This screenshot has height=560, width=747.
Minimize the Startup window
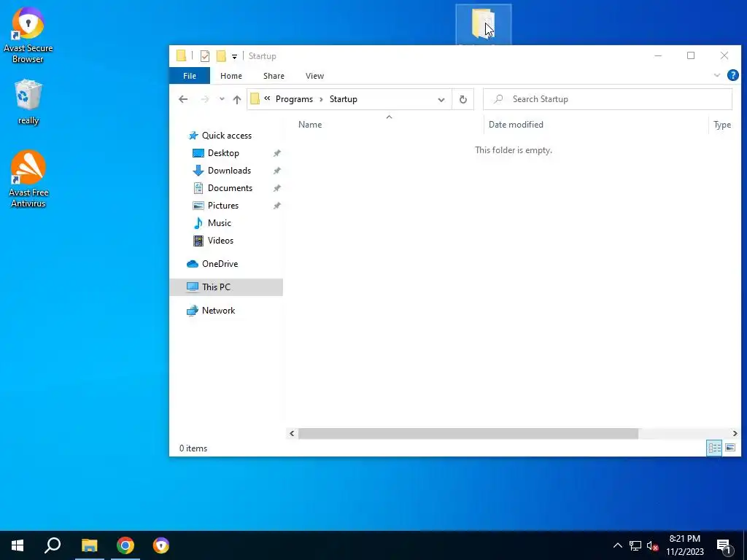658,55
